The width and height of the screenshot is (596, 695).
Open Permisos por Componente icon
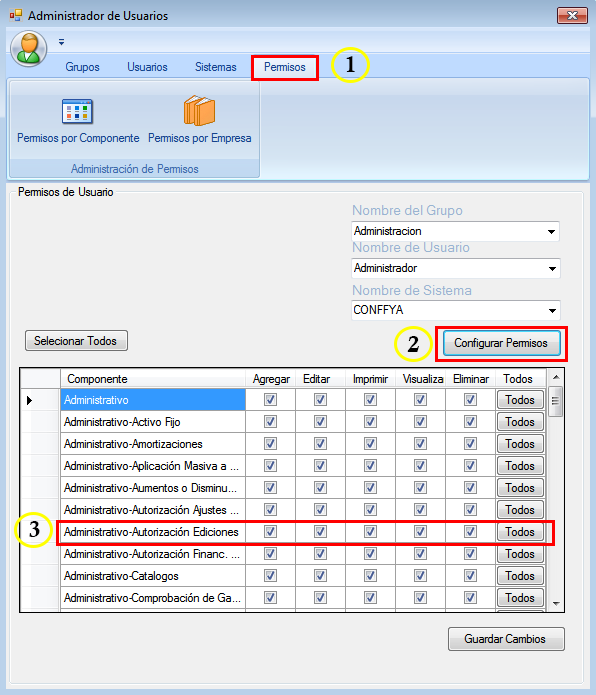point(78,111)
